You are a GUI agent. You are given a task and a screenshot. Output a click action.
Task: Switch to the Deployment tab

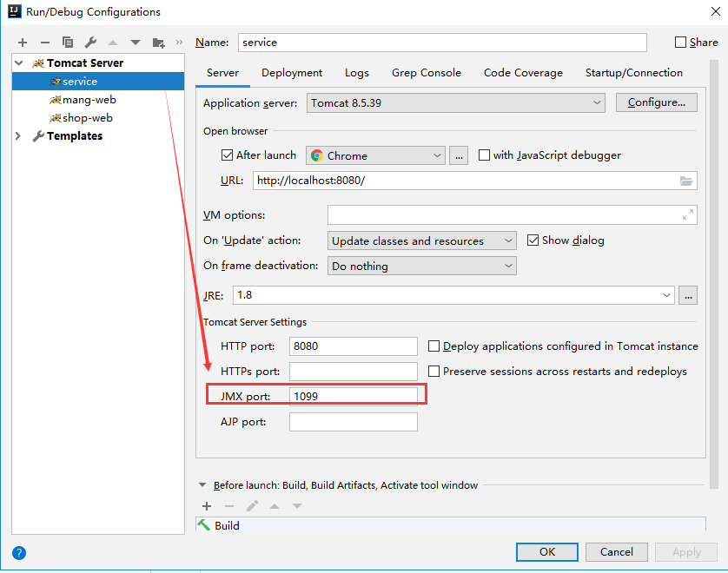[x=292, y=73]
